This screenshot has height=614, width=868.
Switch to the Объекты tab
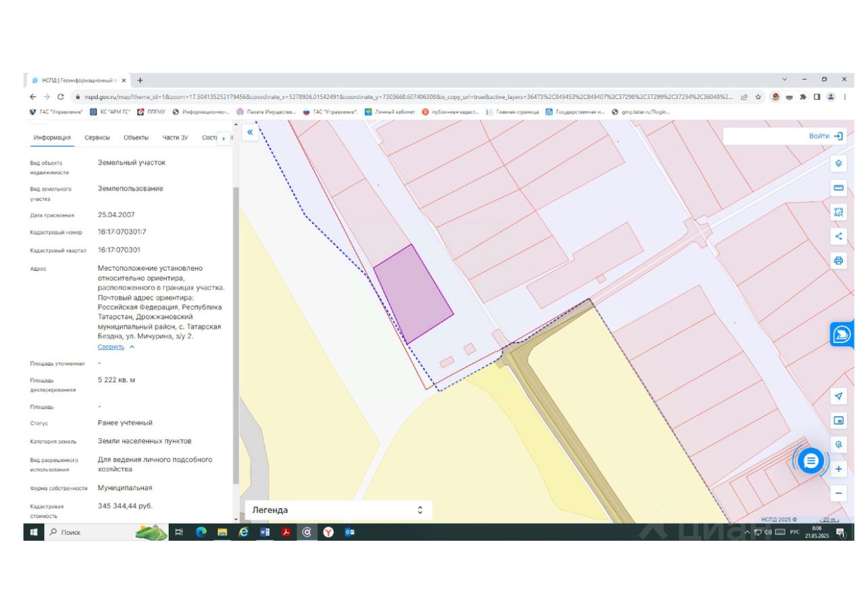[x=136, y=137]
